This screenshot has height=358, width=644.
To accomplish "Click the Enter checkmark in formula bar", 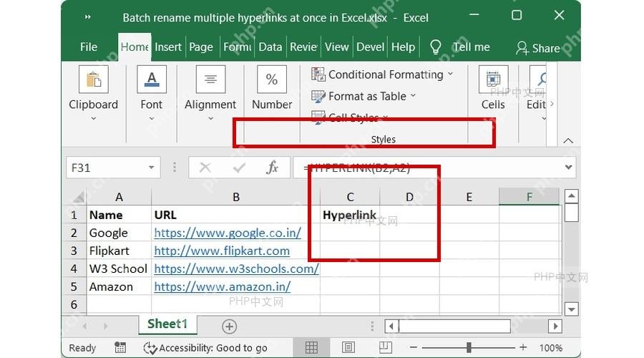I will click(238, 168).
